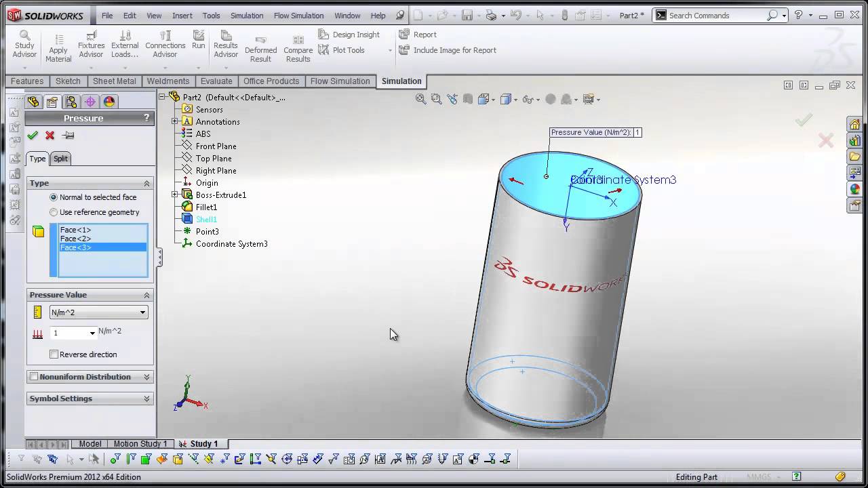Click the Search Commands field

717,15
